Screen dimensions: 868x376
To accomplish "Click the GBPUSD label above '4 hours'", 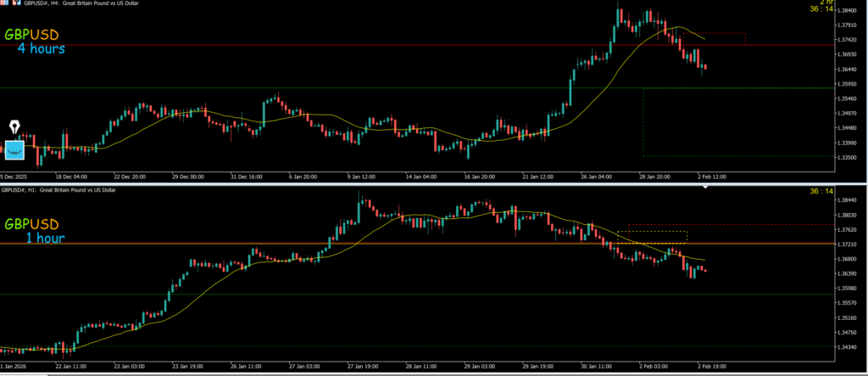I will click(x=31, y=35).
